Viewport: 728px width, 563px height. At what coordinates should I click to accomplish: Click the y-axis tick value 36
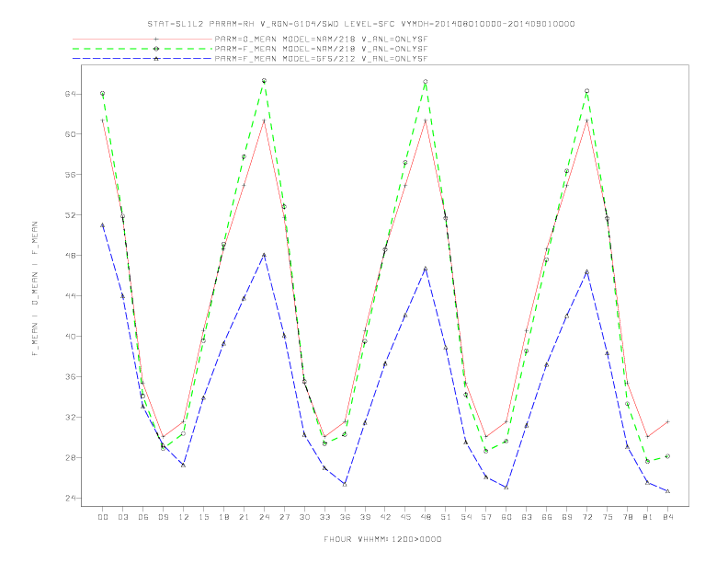pos(71,377)
